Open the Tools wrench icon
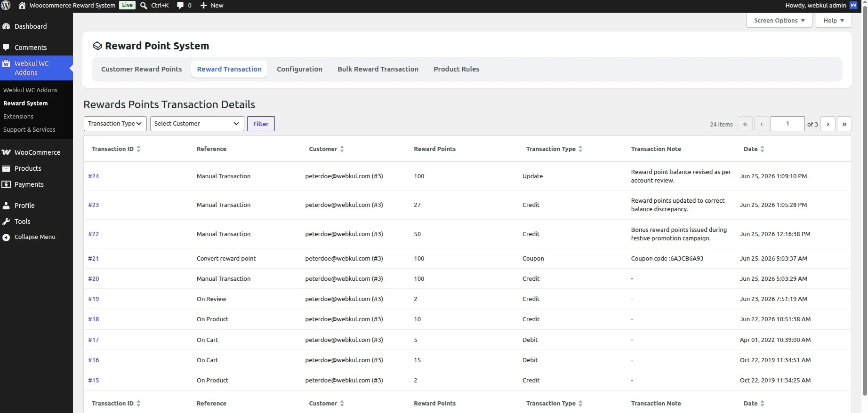Viewport: 868px width, 413px height. 6,222
